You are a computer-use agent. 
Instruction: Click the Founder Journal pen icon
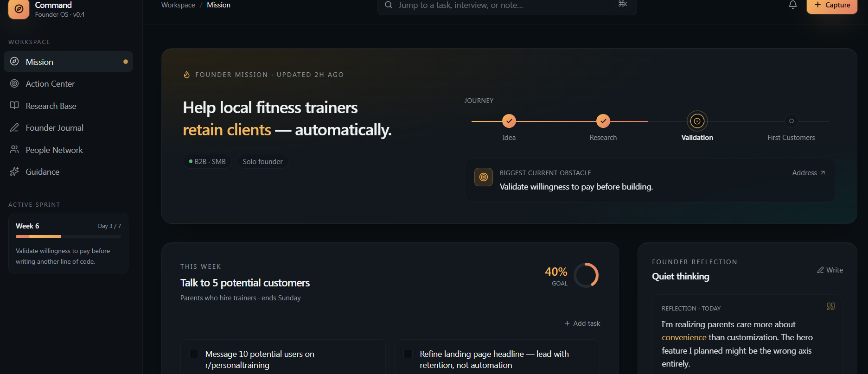pyautogui.click(x=14, y=127)
